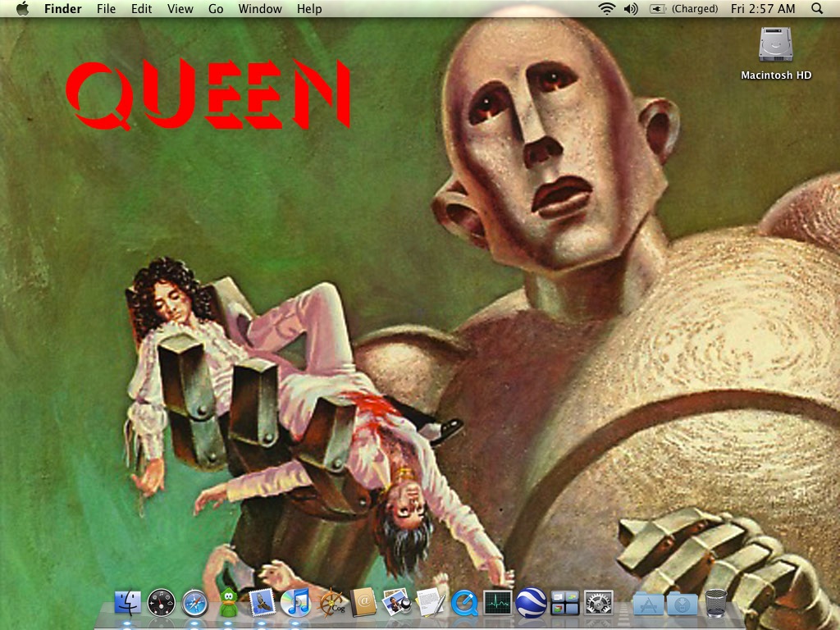This screenshot has height=630, width=840.
Task: Open Address Book in Dock
Action: coord(363,603)
